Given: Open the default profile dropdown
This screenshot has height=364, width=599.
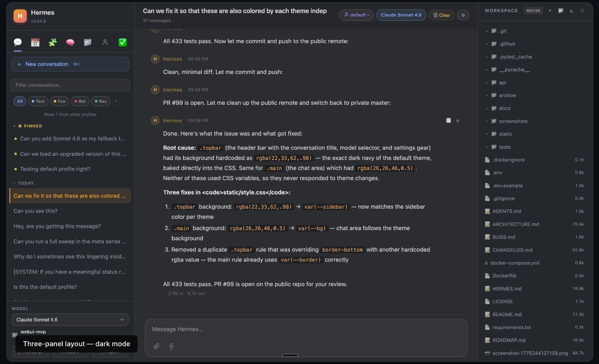Looking at the screenshot, I should 357,15.
